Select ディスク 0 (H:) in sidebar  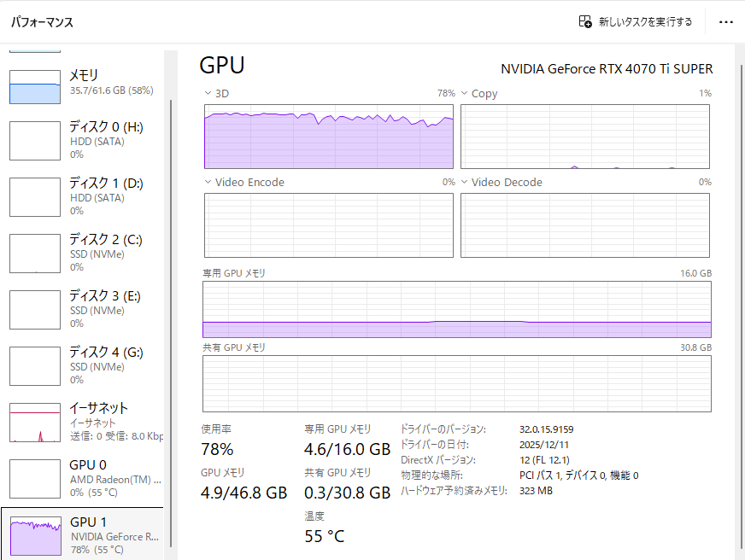click(x=85, y=140)
